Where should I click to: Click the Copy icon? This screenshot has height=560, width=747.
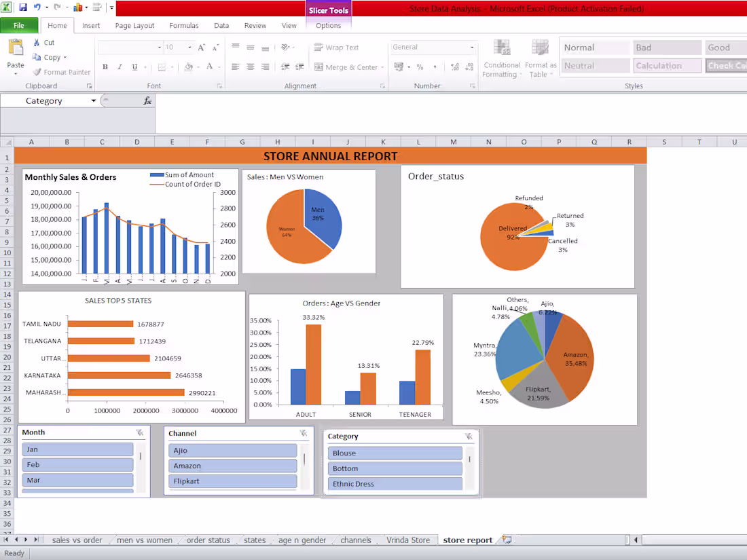coord(37,57)
